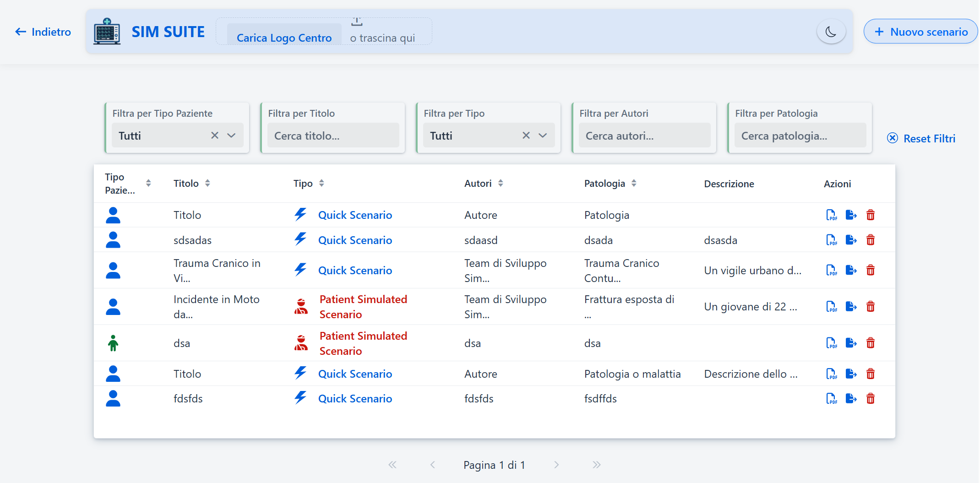The image size is (980, 483).
Task: Click the upload icon above trascina qui
Action: tap(357, 22)
